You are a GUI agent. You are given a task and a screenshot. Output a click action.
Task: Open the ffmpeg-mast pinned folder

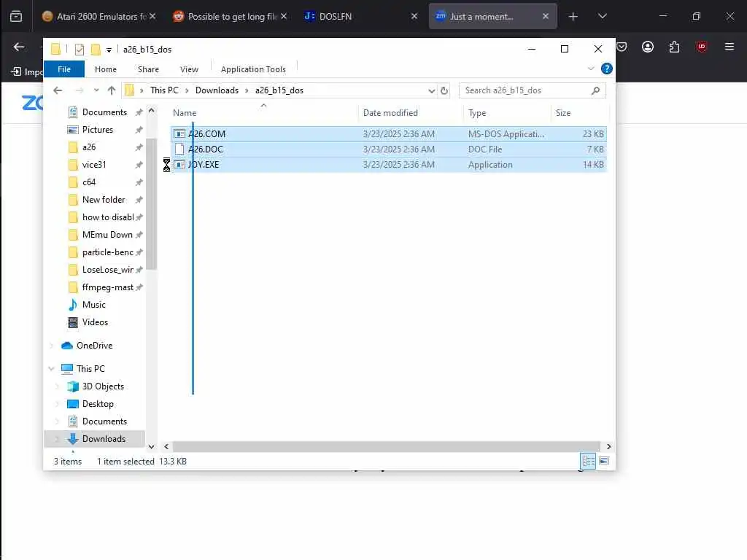click(108, 287)
